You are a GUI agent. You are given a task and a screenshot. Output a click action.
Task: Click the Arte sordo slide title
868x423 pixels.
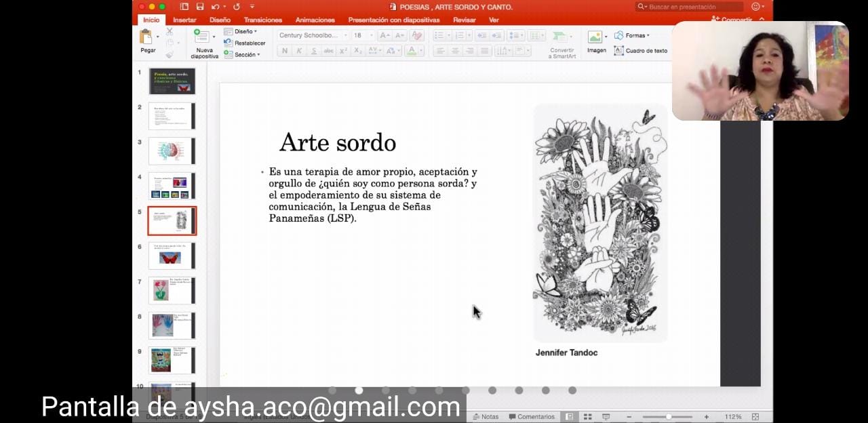[338, 142]
